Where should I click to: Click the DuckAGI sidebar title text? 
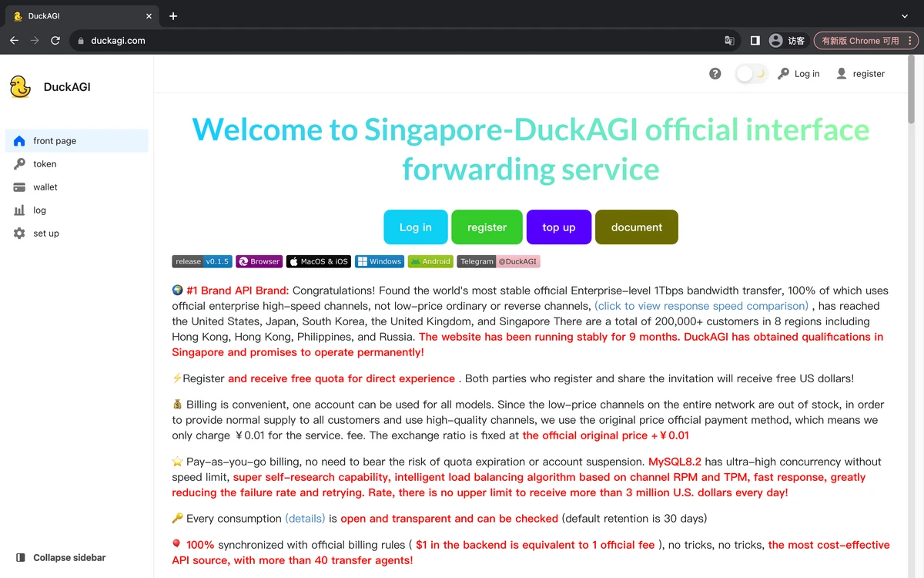[67, 87]
